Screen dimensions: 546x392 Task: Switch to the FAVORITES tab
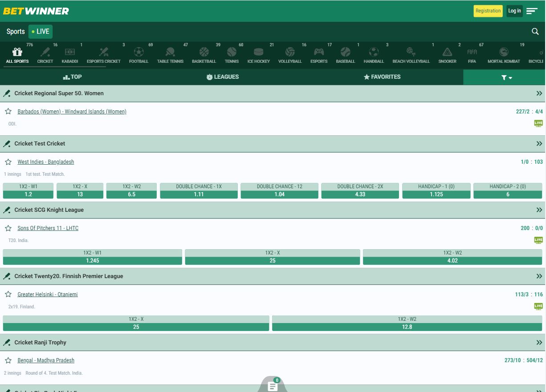coord(382,77)
